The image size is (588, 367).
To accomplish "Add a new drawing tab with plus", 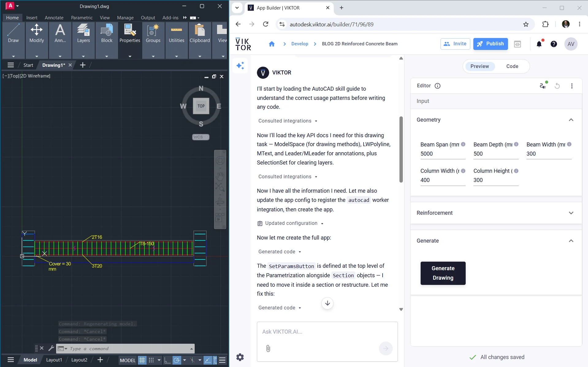I will coord(83,65).
